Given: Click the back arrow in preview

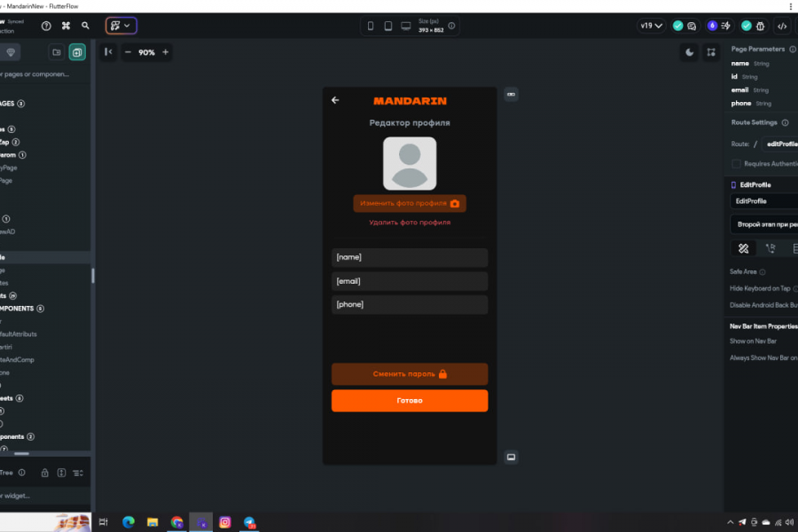Looking at the screenshot, I should point(335,100).
